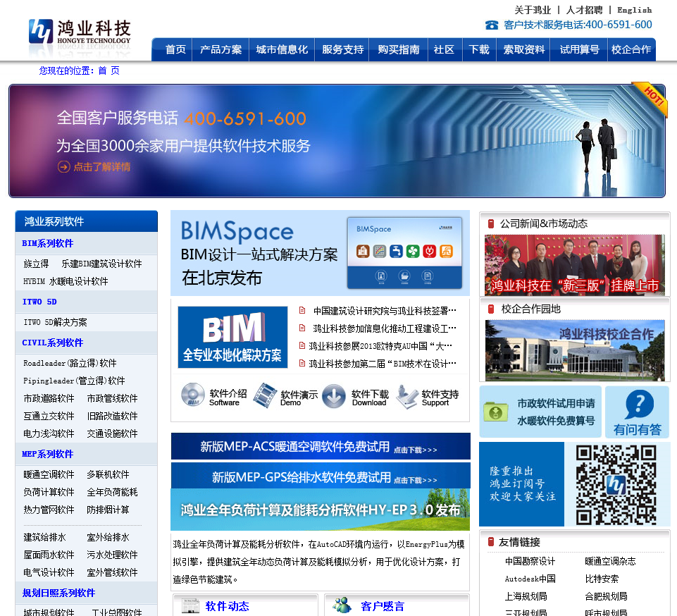The height and width of the screenshot is (616, 677).
Task: Click the 首 页 breadcrumb link
Action: (x=108, y=70)
